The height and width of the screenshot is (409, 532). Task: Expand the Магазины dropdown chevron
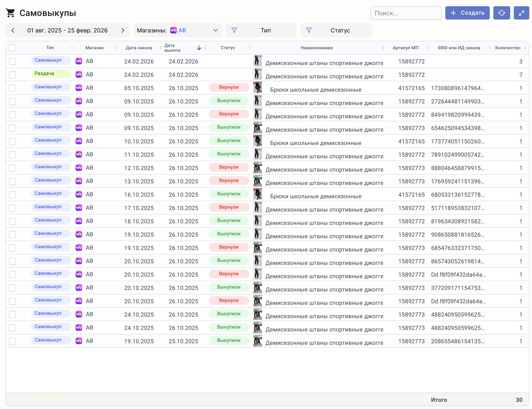coord(215,30)
